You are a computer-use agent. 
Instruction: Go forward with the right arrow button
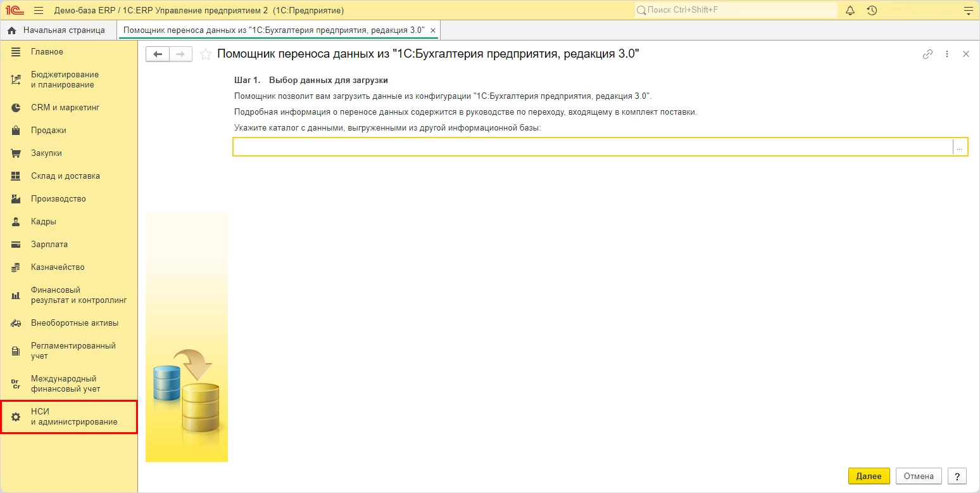(x=180, y=54)
